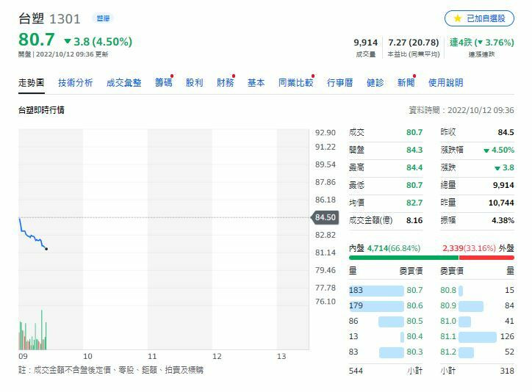532x392 pixels.
Task: Click the bid subtotal 544
Action: click(356, 371)
